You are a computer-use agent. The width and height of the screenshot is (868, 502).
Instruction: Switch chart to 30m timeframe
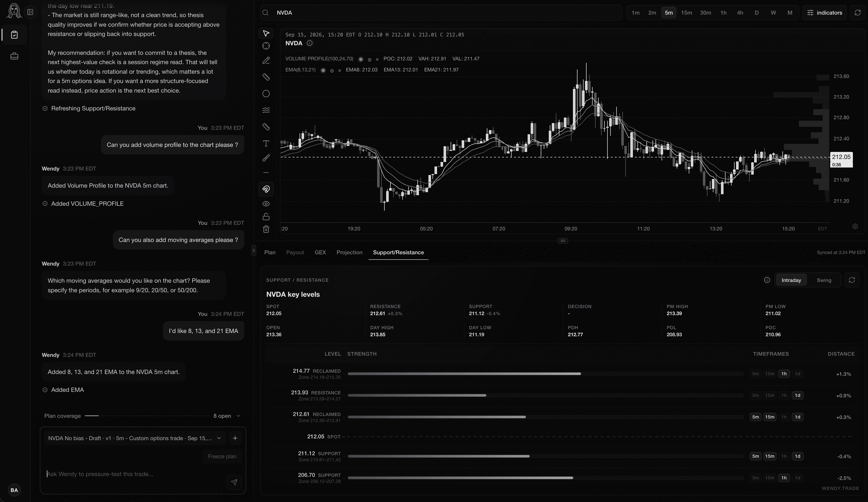coord(705,13)
